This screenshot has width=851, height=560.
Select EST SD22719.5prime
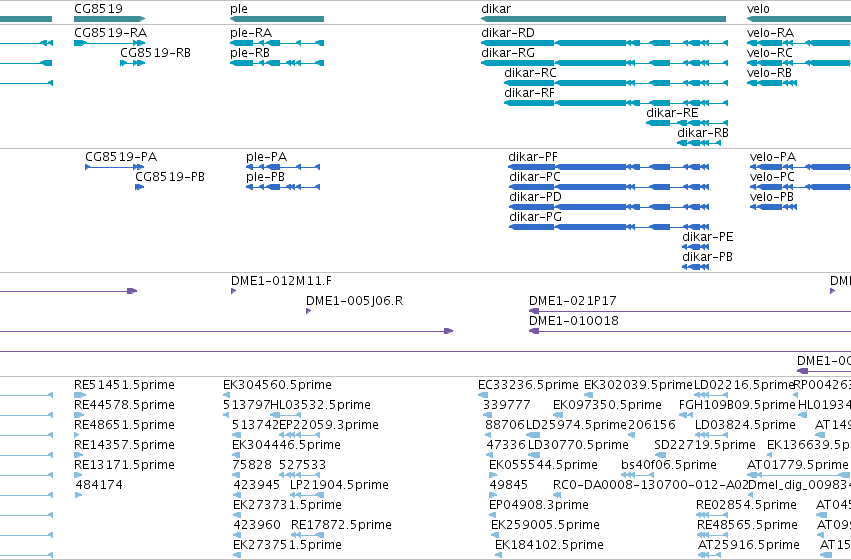tap(660, 455)
